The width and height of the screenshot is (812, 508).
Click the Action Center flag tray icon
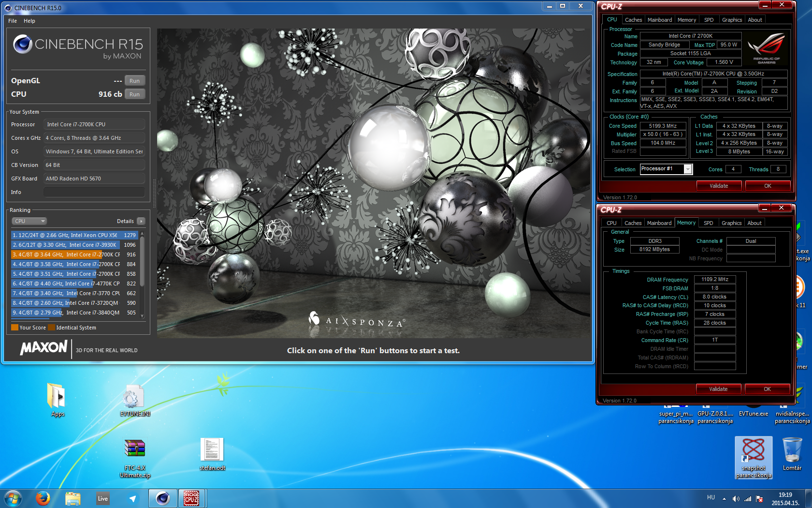tap(759, 498)
